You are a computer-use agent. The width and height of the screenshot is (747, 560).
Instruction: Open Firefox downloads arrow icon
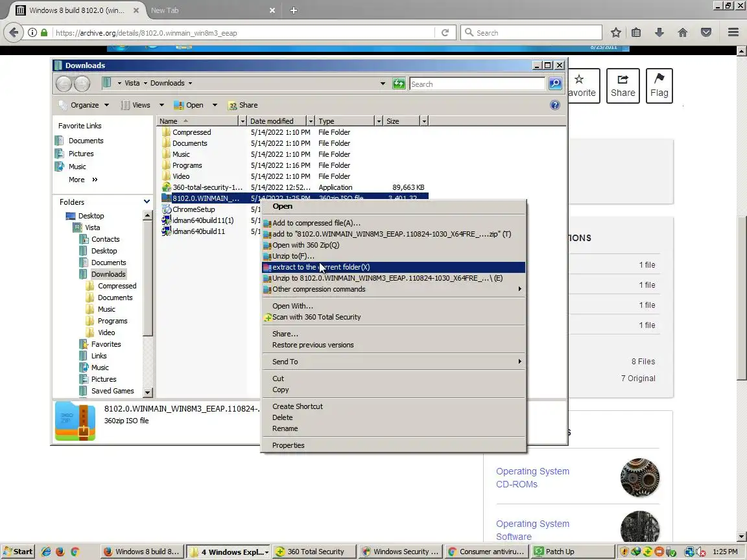pyautogui.click(x=659, y=32)
